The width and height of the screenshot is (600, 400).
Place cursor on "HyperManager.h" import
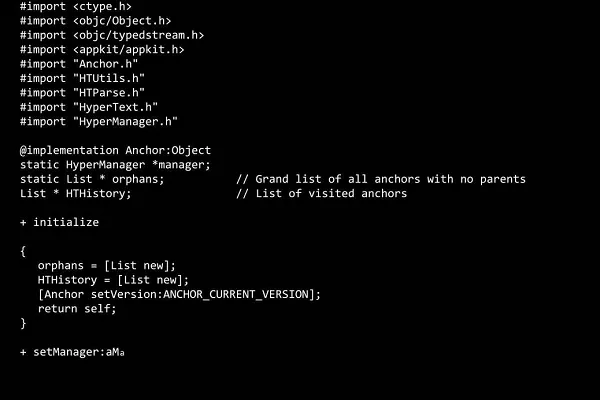tap(126, 121)
